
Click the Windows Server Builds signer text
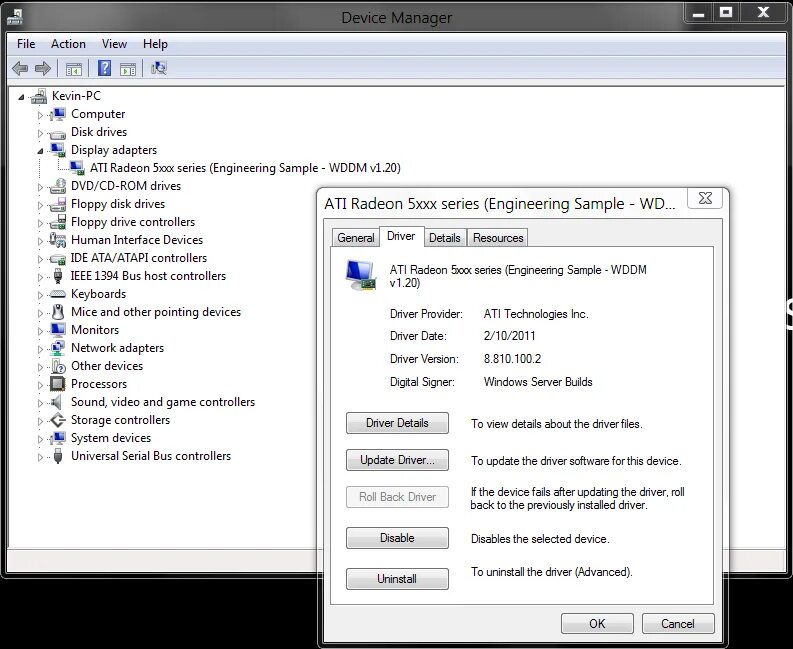[538, 382]
